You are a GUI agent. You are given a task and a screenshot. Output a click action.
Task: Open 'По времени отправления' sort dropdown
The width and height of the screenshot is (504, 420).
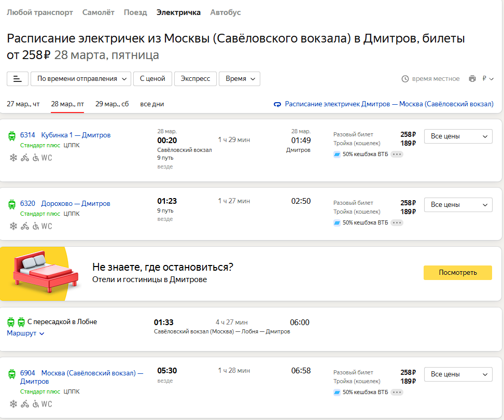[x=81, y=79]
